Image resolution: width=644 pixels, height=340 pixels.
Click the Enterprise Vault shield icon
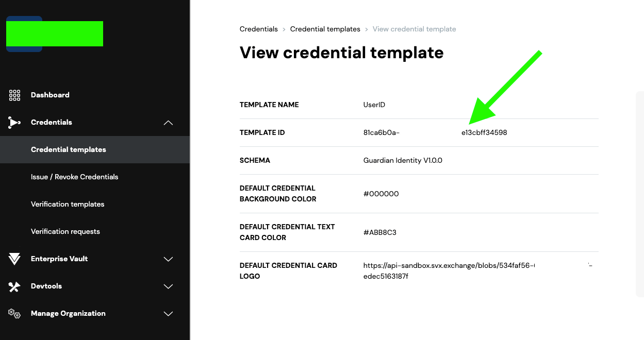coord(14,259)
